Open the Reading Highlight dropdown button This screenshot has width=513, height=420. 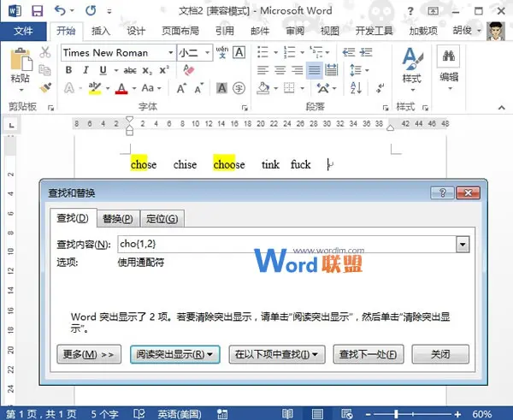pyautogui.click(x=175, y=353)
